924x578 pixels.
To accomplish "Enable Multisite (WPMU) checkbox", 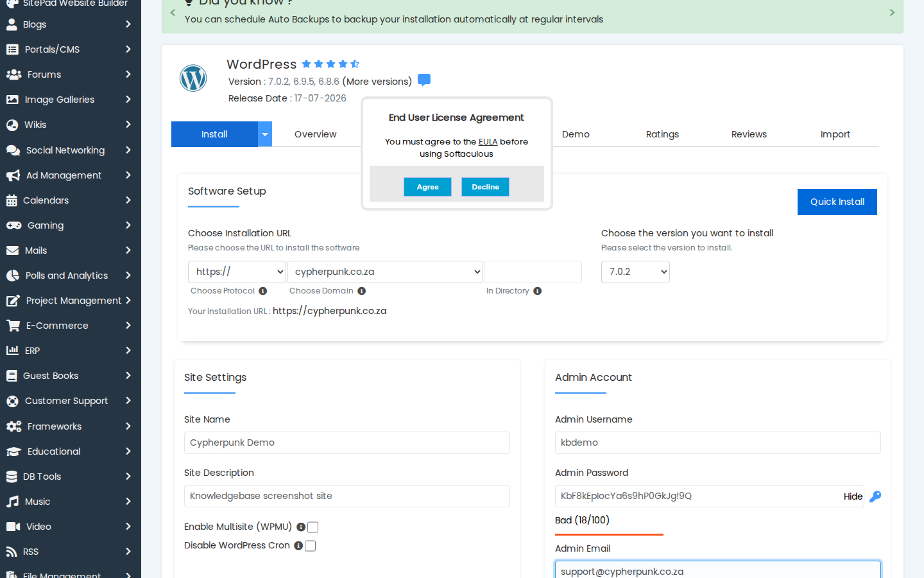I will (x=313, y=527).
